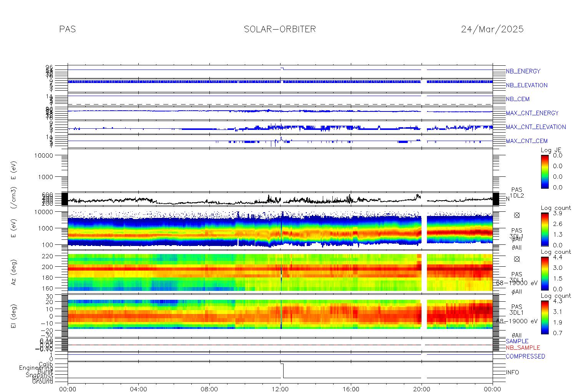Viewport: 581px width, 392px height.
Task: Click the (/cm3) density axis title
Action: (x=13, y=198)
